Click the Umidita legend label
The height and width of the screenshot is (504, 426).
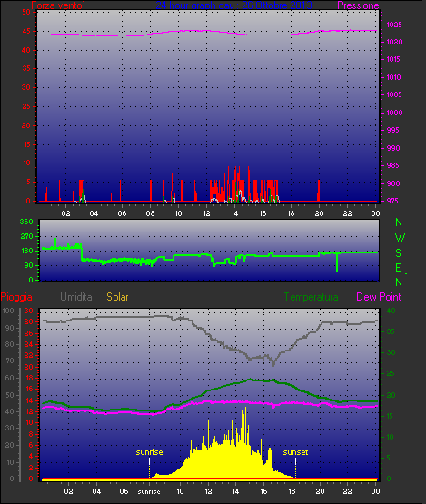point(76,297)
